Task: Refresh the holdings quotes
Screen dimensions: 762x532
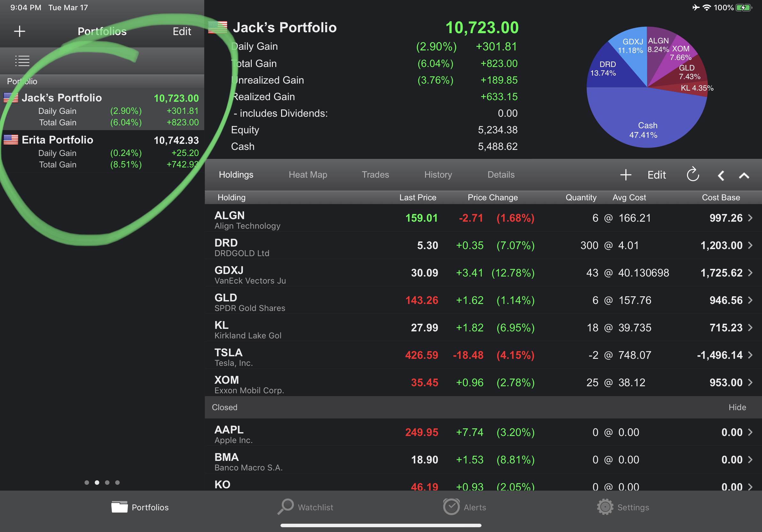Action: click(x=693, y=175)
